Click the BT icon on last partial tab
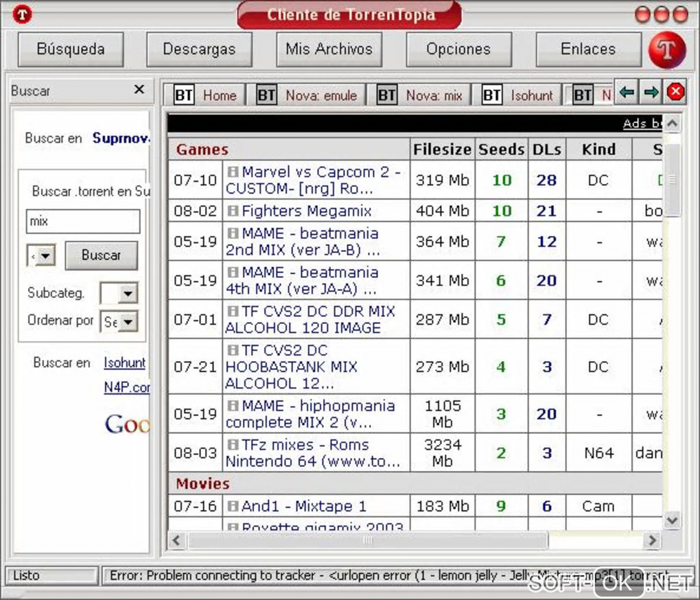The width and height of the screenshot is (700, 600). tap(583, 95)
